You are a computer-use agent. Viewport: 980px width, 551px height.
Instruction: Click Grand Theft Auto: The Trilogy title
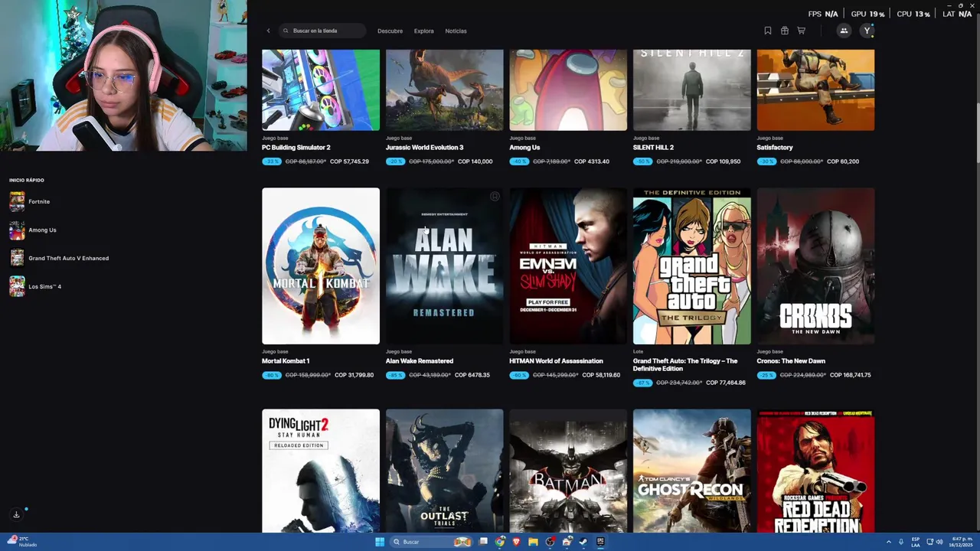click(x=685, y=364)
